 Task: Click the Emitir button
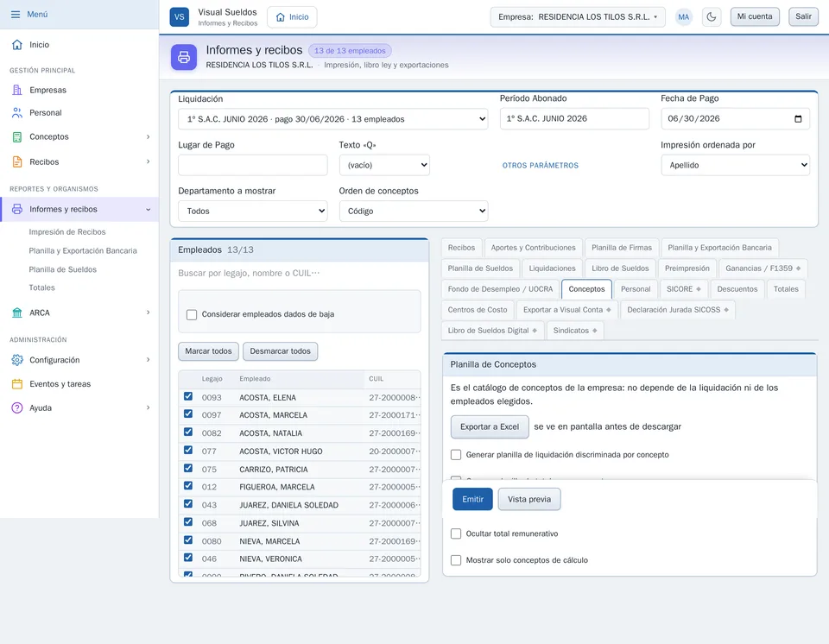pos(472,499)
